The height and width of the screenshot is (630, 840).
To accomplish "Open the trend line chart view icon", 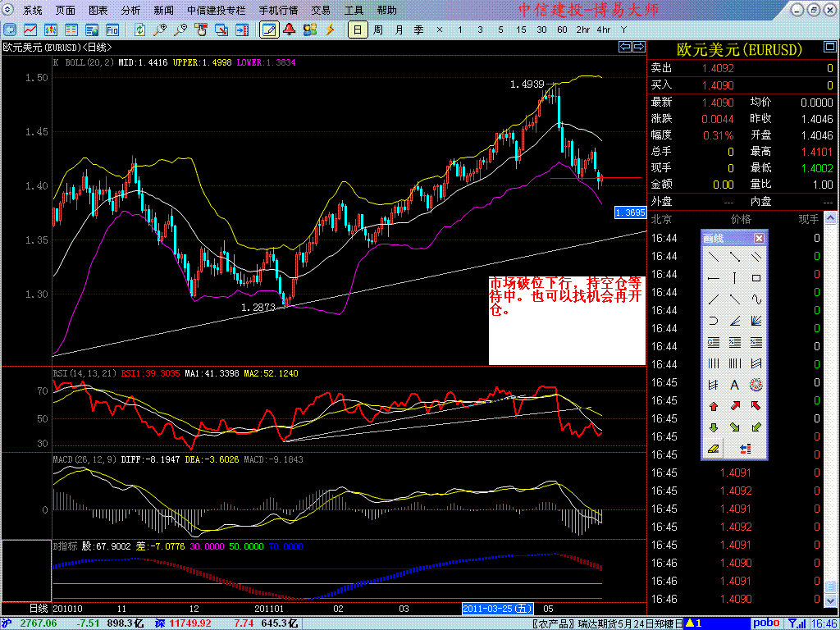I will point(30,30).
